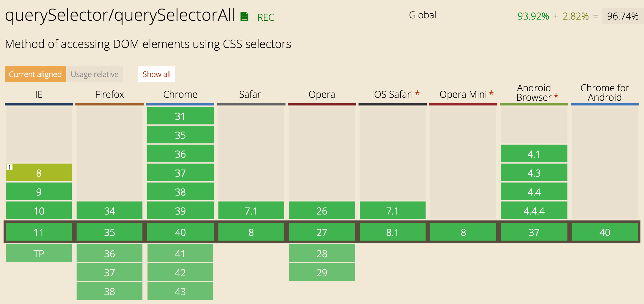Viewport: 644px width, 304px height.
Task: Open the note 1 marker on IE 8
Action: click(9, 167)
